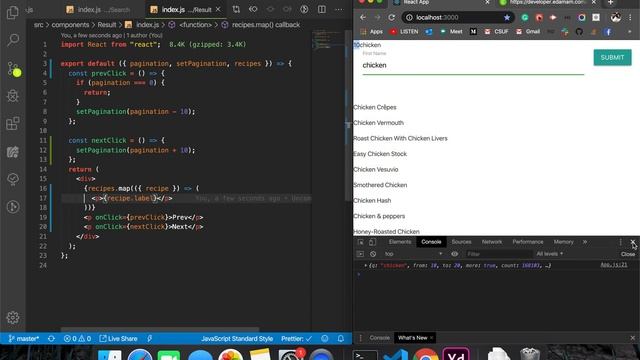The width and height of the screenshot is (640, 360).
Task: Bookmark this page with the star
Action: pyautogui.click(x=507, y=18)
